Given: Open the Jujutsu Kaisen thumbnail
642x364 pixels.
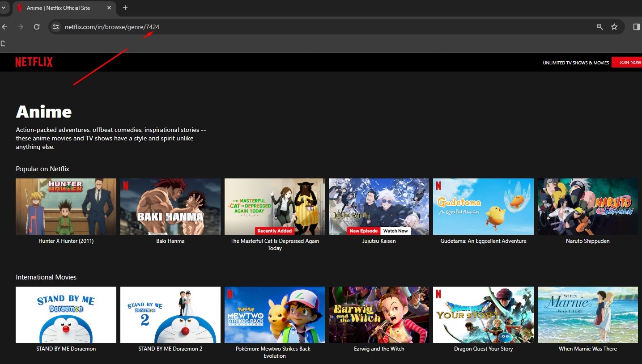Looking at the screenshot, I should tap(379, 207).
